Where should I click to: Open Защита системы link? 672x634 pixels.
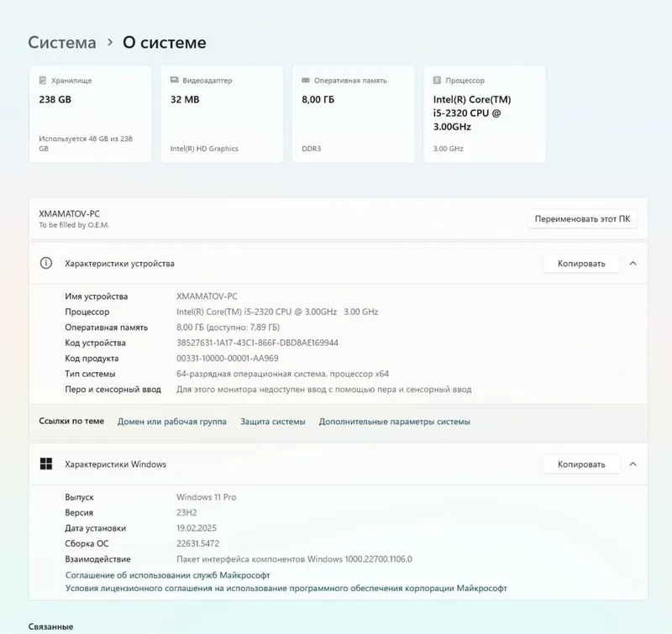pos(272,422)
